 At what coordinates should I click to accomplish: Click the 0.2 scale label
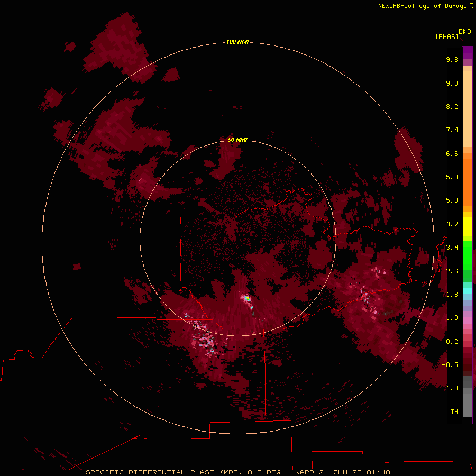pos(452,342)
